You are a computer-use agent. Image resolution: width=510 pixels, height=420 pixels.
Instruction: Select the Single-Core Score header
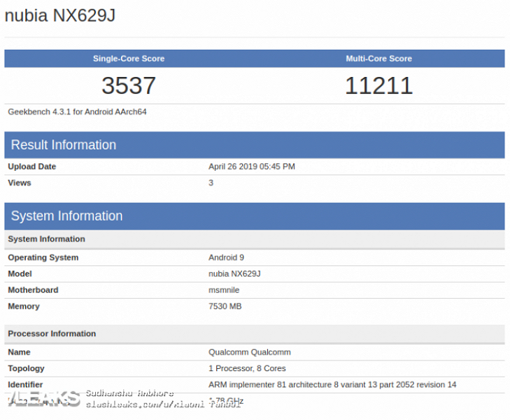click(x=129, y=59)
